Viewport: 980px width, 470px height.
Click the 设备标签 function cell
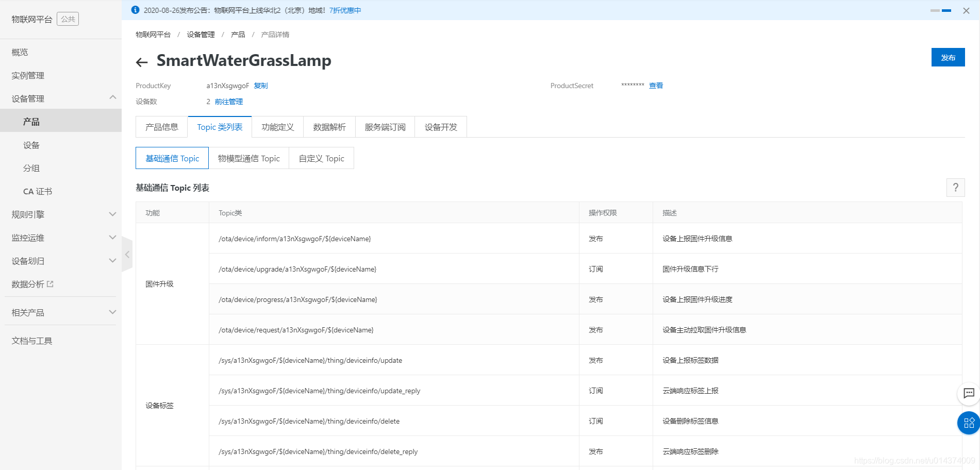(x=172, y=406)
